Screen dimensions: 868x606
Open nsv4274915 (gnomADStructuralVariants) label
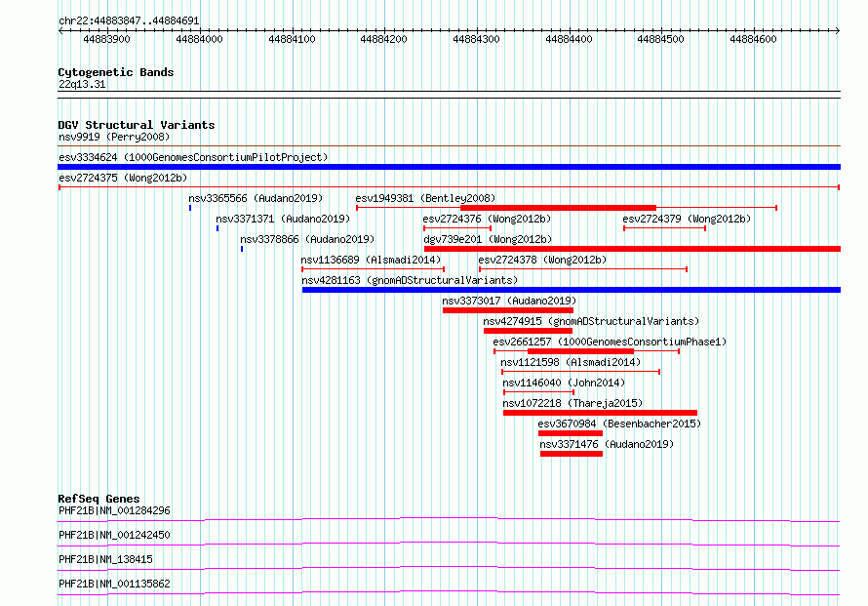591,321
